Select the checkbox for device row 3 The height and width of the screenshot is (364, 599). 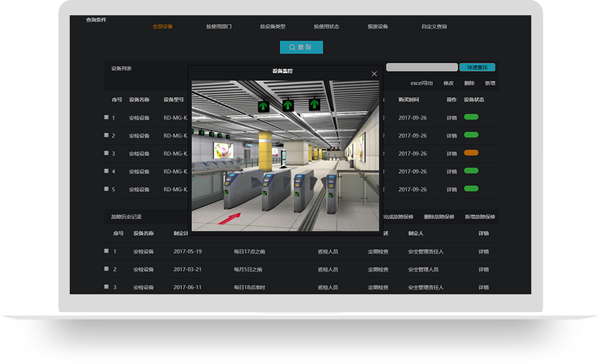(x=106, y=153)
